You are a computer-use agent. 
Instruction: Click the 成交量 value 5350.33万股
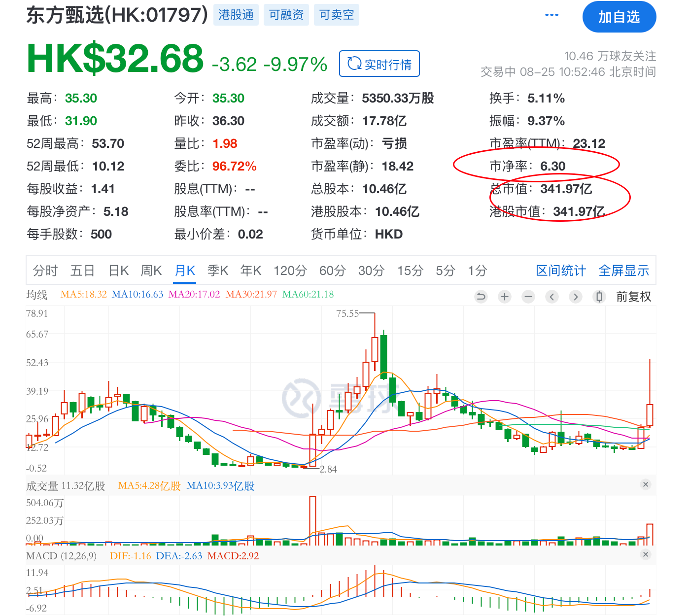398,98
